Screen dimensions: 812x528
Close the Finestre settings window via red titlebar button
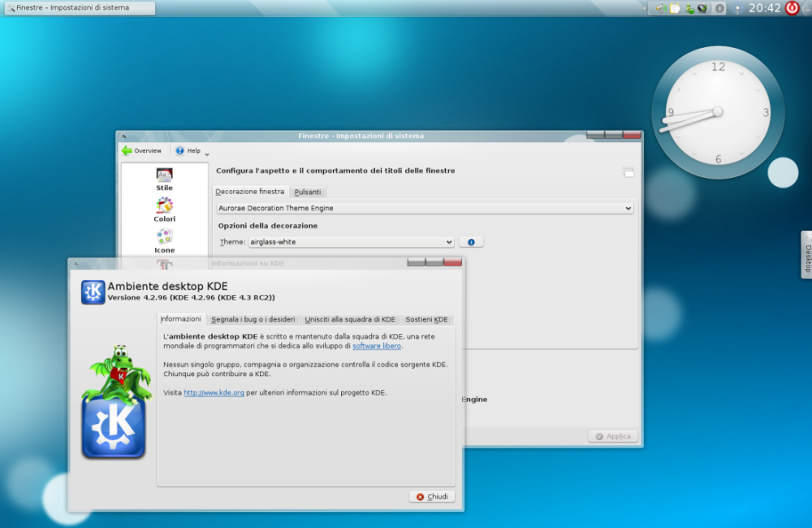(632, 135)
